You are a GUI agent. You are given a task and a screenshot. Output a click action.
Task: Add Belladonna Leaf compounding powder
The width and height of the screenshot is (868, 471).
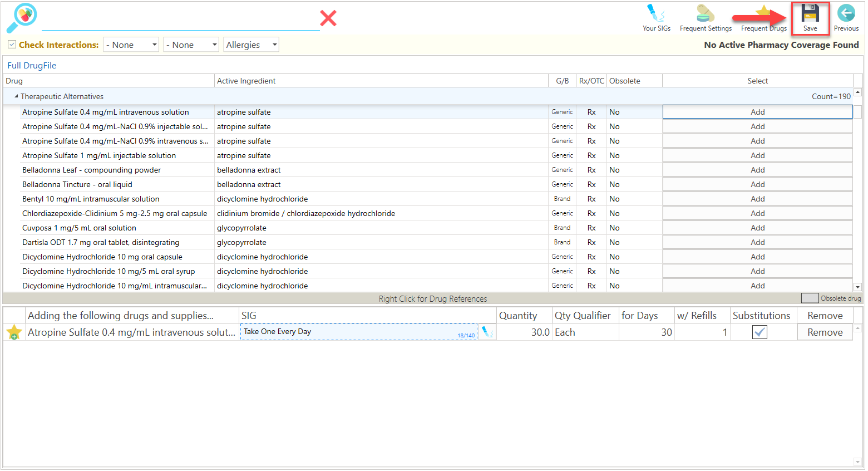(757, 170)
